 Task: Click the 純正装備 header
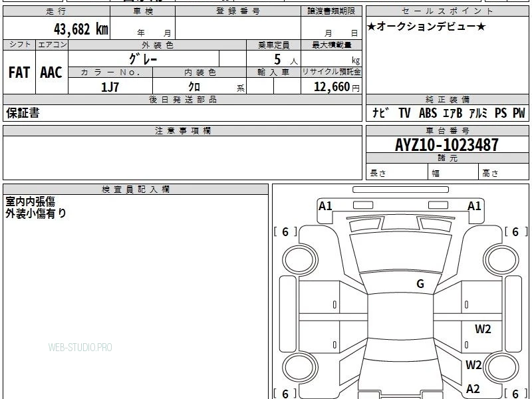447,99
